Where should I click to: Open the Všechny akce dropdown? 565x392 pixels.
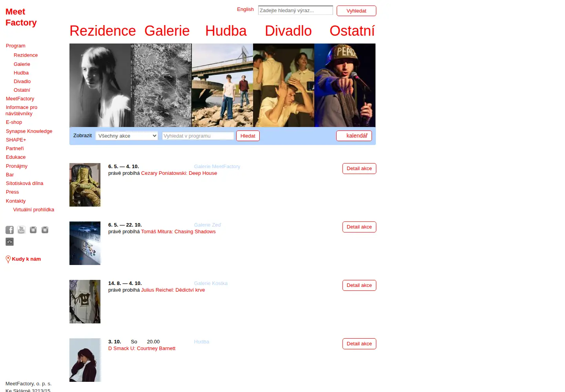tap(127, 136)
